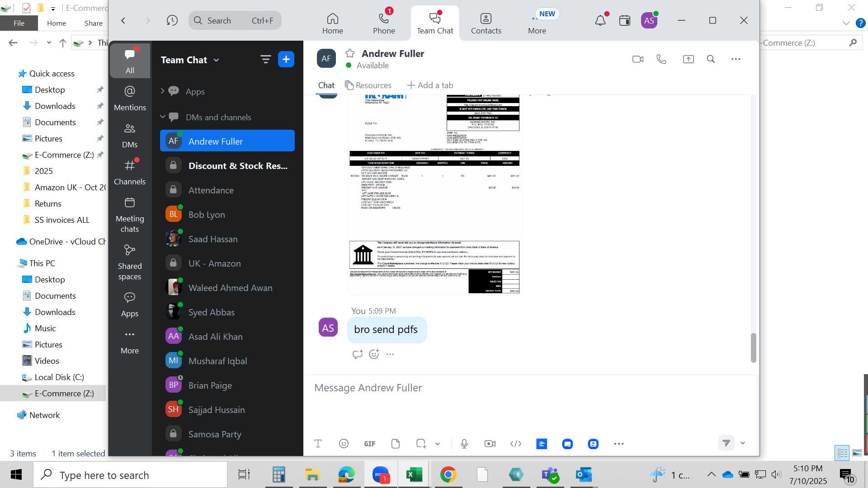Viewport: 868px width, 488px height.
Task: Open more actions for 'bro send pdfs' message
Action: (390, 354)
